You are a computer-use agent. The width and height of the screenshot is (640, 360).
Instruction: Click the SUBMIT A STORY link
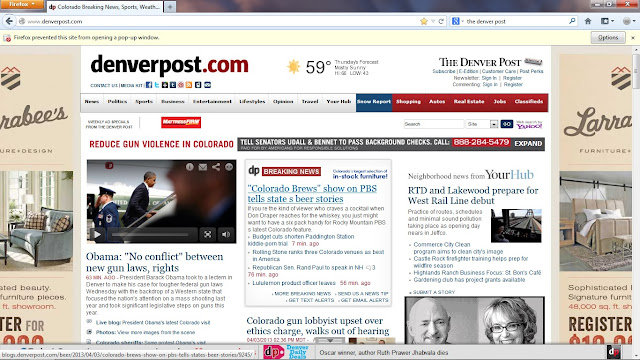tap(433, 292)
